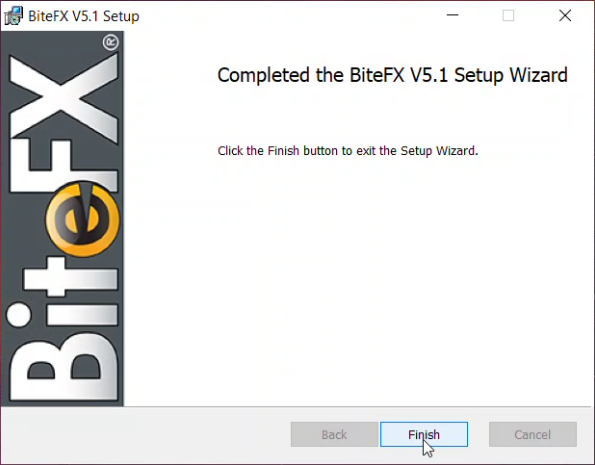Click the installer package icon in title bar

coord(13,16)
